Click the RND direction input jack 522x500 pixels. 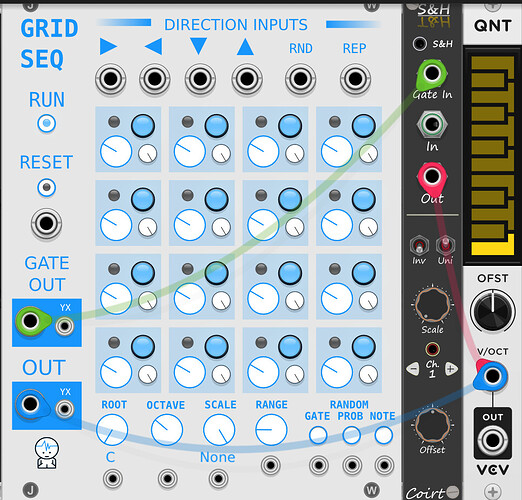point(300,79)
